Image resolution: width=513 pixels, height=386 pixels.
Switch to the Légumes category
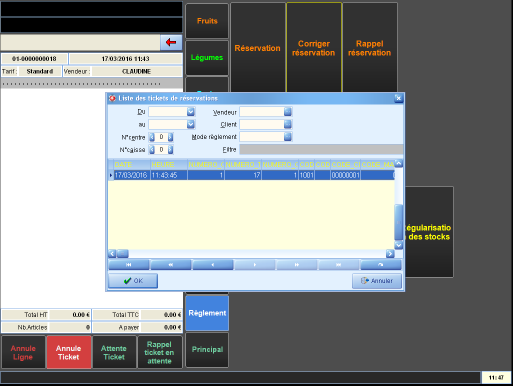click(207, 58)
